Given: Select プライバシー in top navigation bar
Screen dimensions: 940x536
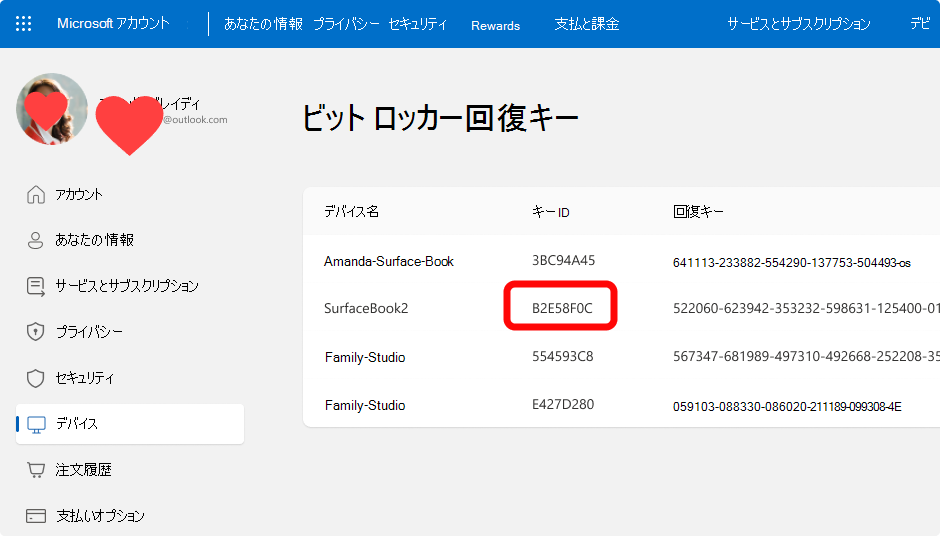Looking at the screenshot, I should coord(346,23).
